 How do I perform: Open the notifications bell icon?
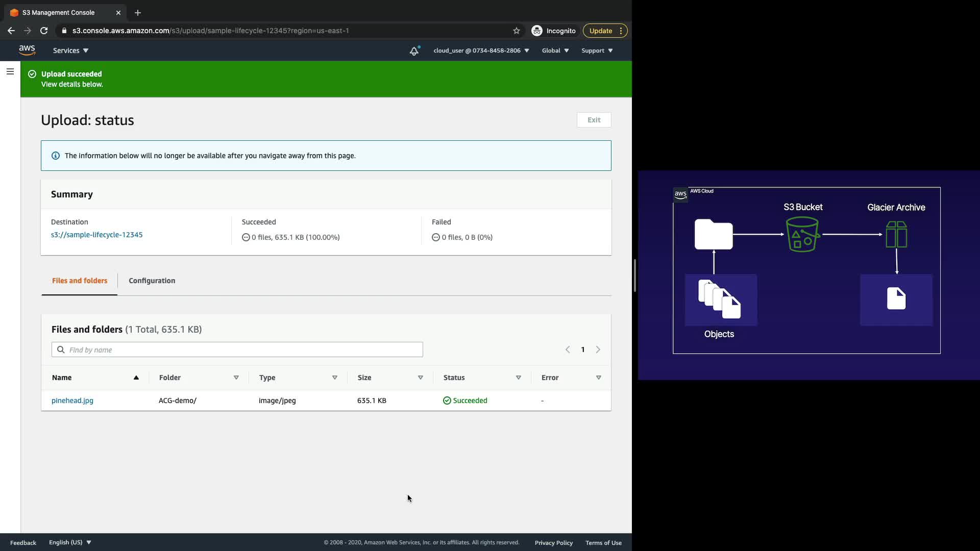point(414,51)
